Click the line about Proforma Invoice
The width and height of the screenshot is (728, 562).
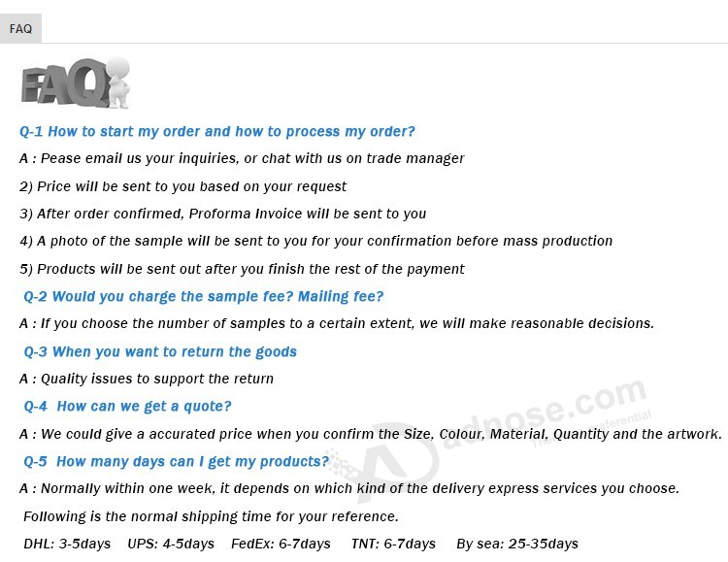click(x=223, y=215)
